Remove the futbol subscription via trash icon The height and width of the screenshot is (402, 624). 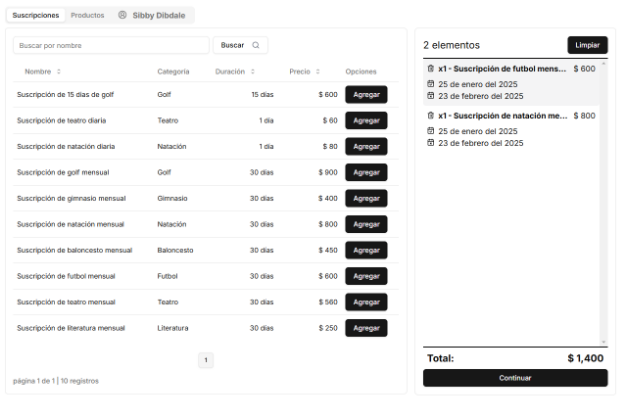(x=431, y=69)
